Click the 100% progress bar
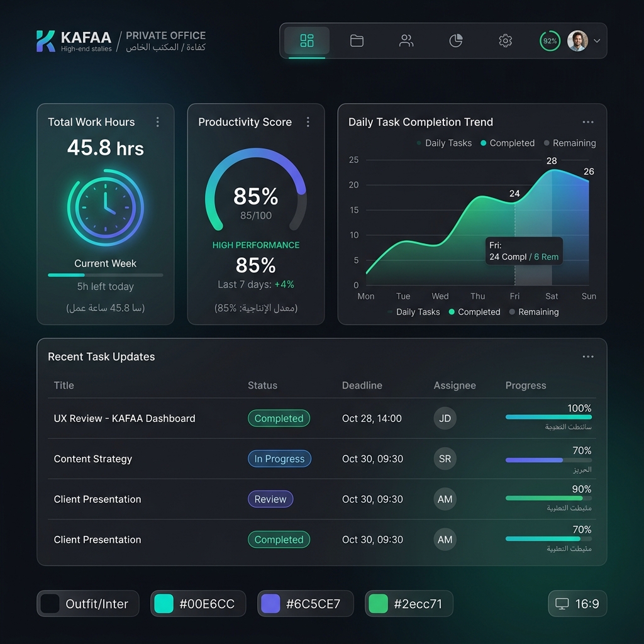Viewport: 644px width, 644px height. (x=548, y=417)
